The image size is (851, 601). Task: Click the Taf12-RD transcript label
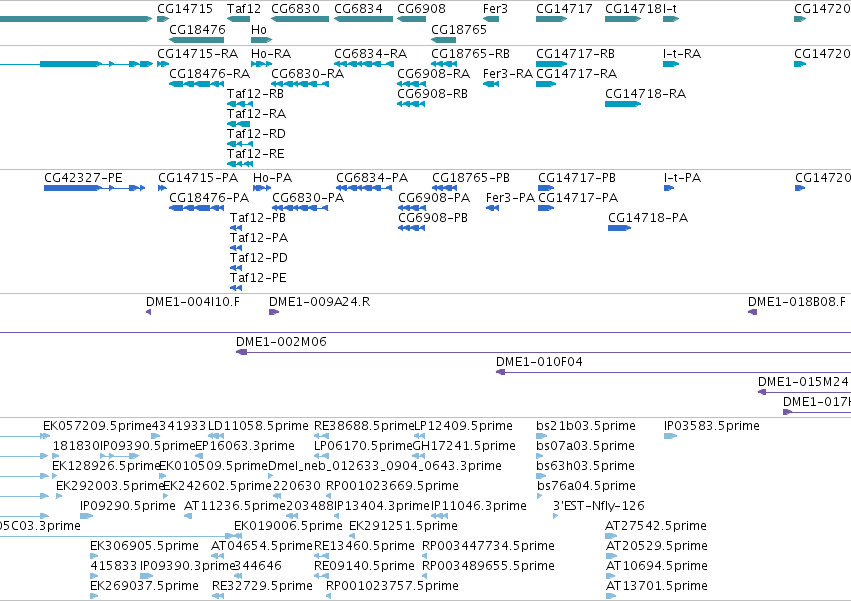256,134
